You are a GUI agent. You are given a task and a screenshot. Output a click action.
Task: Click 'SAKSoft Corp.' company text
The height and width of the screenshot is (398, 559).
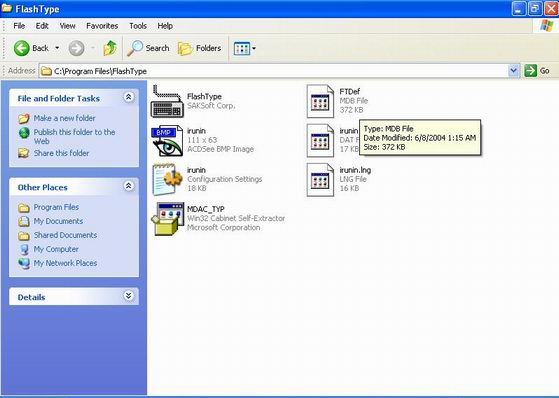pos(211,106)
